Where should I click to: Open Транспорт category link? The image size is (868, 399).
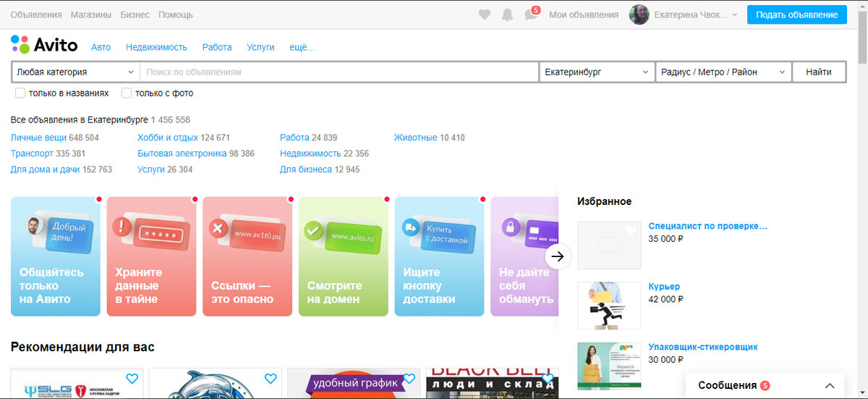pos(32,154)
